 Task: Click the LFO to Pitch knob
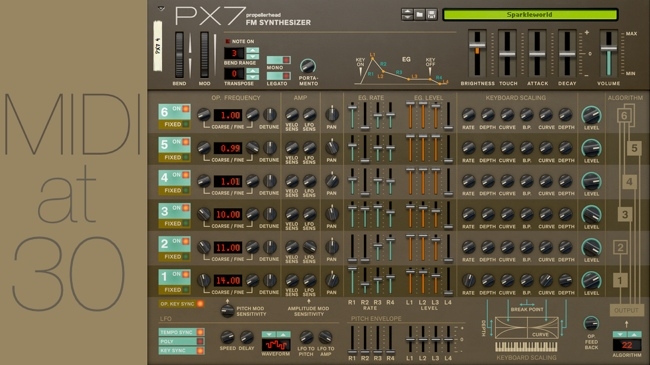pos(306,337)
